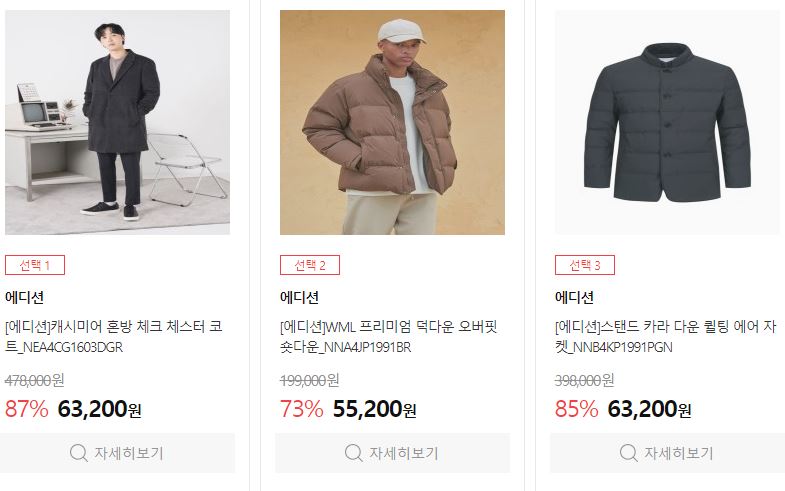
Task: Open 자세히보기 for the 캐시미어 체크 코트
Action: pyautogui.click(x=117, y=453)
